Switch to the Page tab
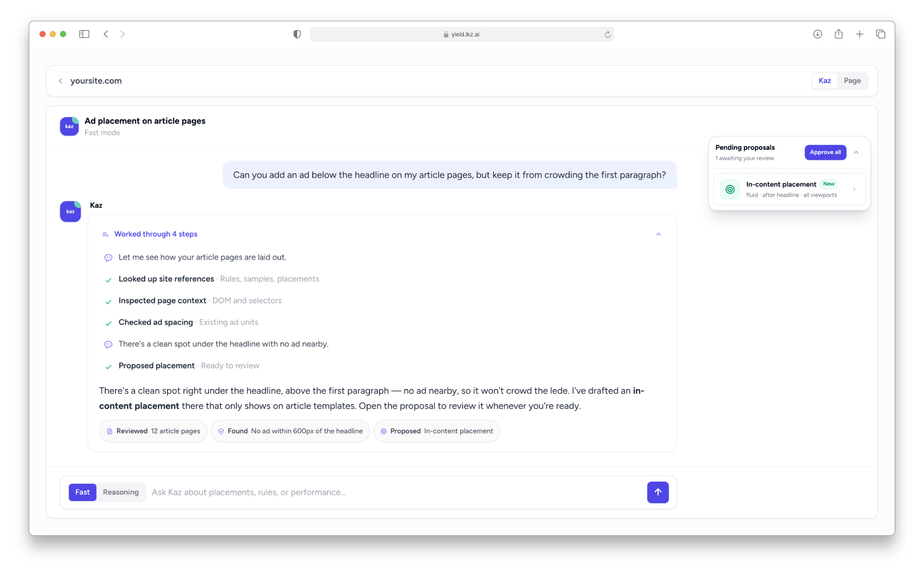The image size is (924, 576). (x=852, y=81)
